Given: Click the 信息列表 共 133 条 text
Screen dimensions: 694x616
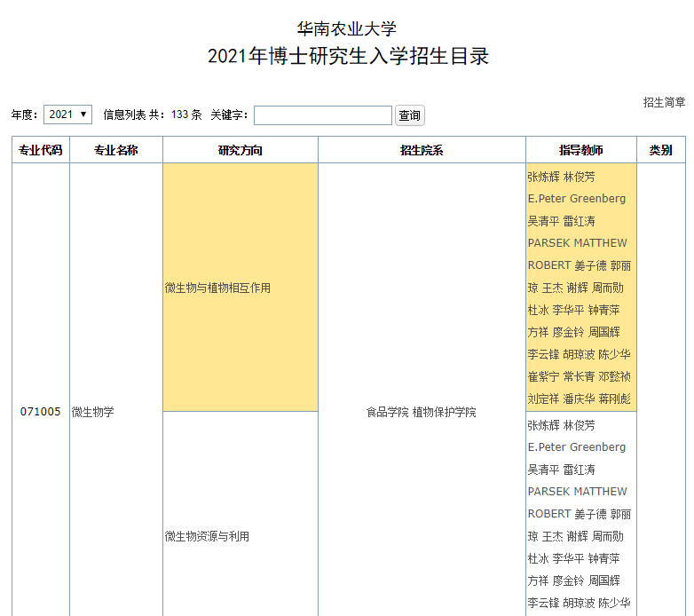Looking at the screenshot, I should click(153, 115).
